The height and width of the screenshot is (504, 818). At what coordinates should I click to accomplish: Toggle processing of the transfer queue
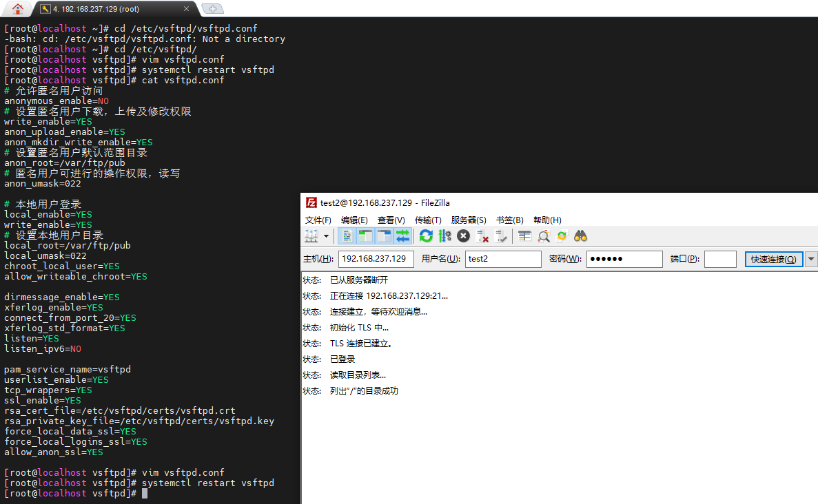[444, 236]
